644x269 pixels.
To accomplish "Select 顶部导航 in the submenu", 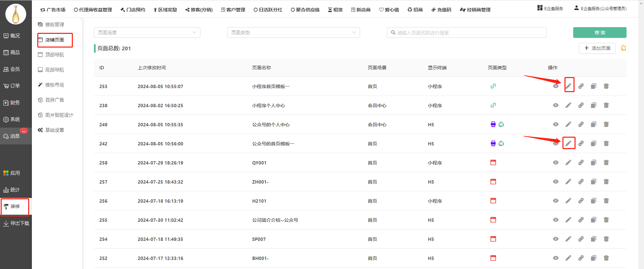I will point(54,55).
